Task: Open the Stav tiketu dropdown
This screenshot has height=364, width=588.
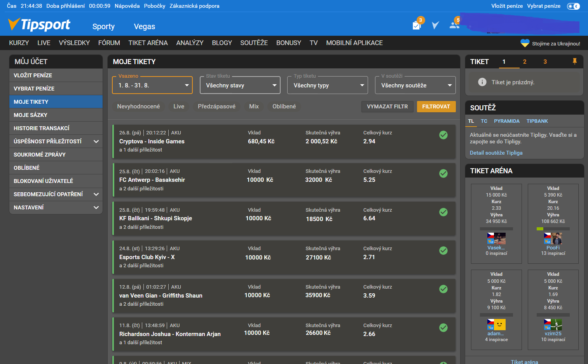Action: [240, 85]
